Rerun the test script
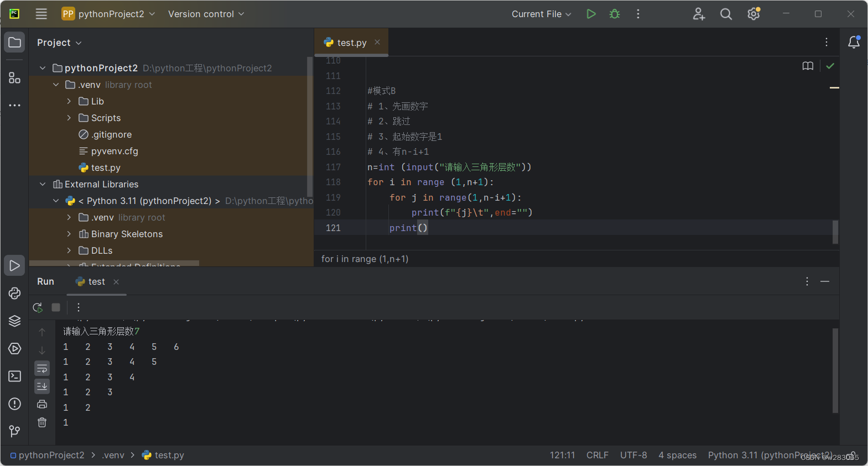This screenshot has width=868, height=466. (x=38, y=307)
